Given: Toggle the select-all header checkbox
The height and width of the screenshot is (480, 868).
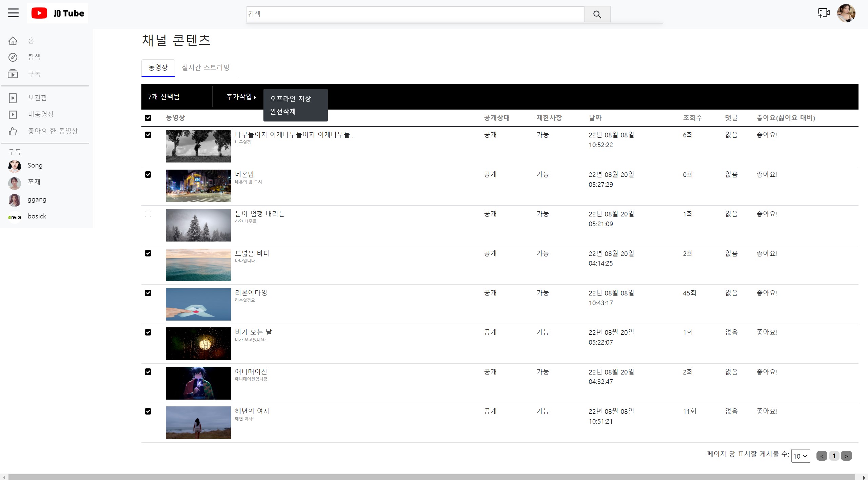Looking at the screenshot, I should coord(148,118).
